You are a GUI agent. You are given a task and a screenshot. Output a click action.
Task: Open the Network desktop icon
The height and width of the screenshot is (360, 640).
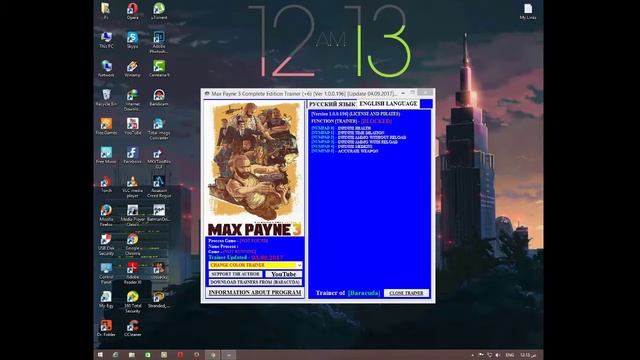106,69
